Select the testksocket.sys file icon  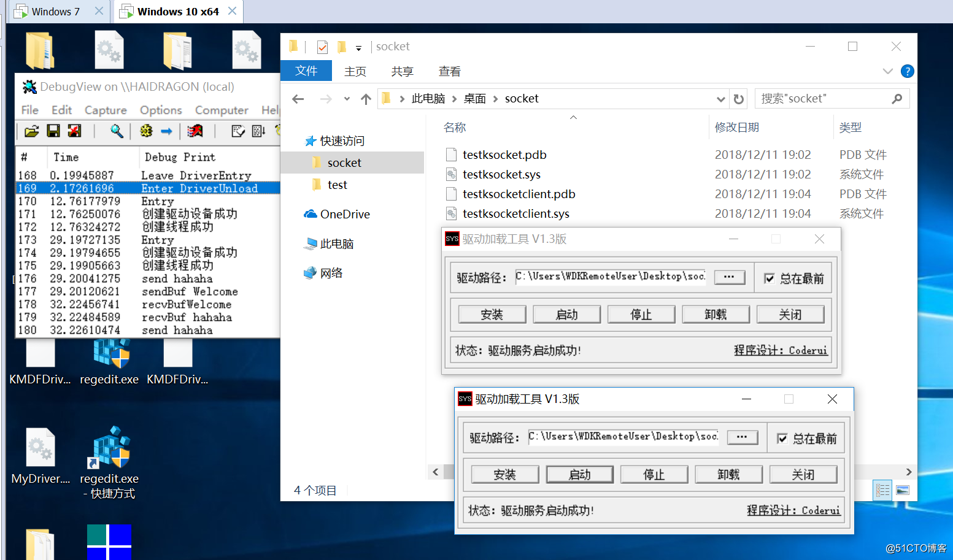pos(451,174)
